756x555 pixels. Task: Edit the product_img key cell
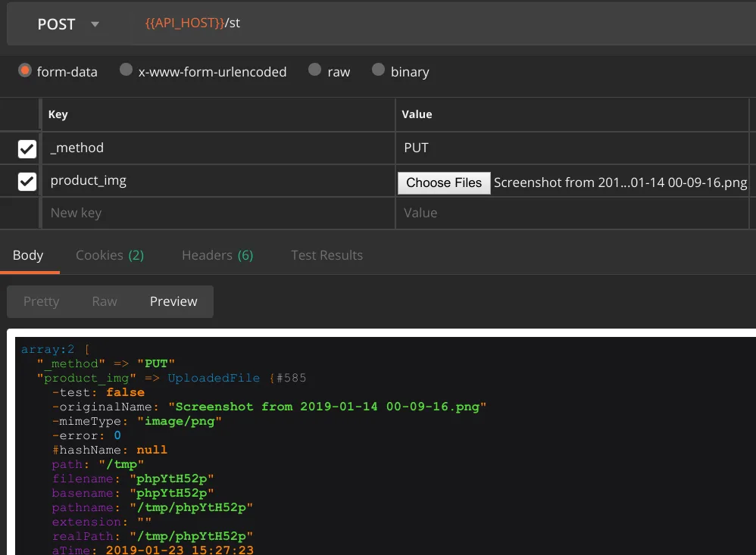click(218, 181)
